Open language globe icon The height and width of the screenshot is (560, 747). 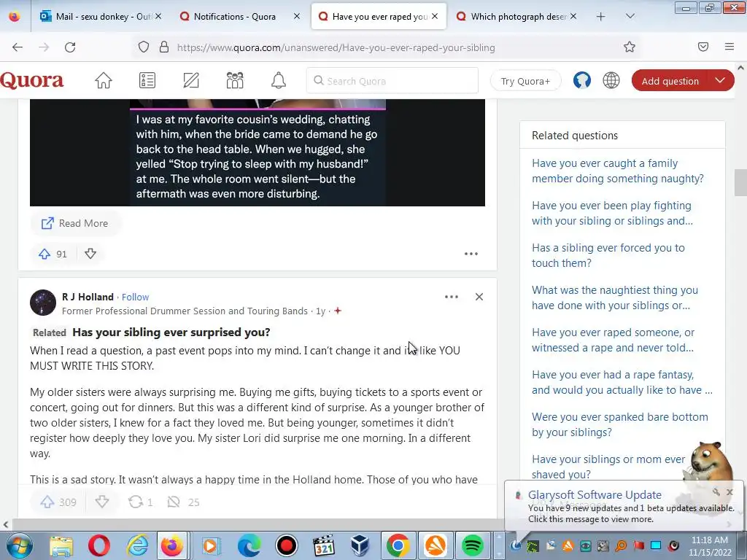pyautogui.click(x=611, y=80)
